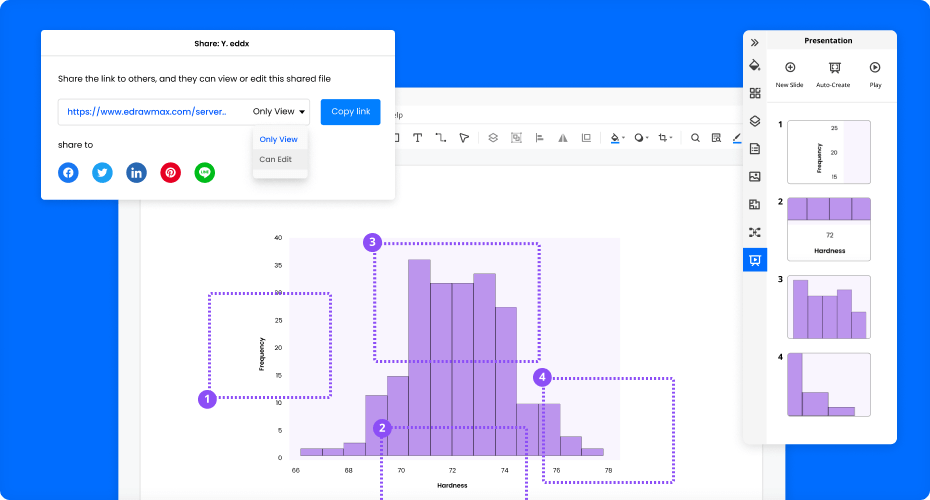
Task: Open the Shuffle connections sidebar panel
Action: (x=754, y=232)
